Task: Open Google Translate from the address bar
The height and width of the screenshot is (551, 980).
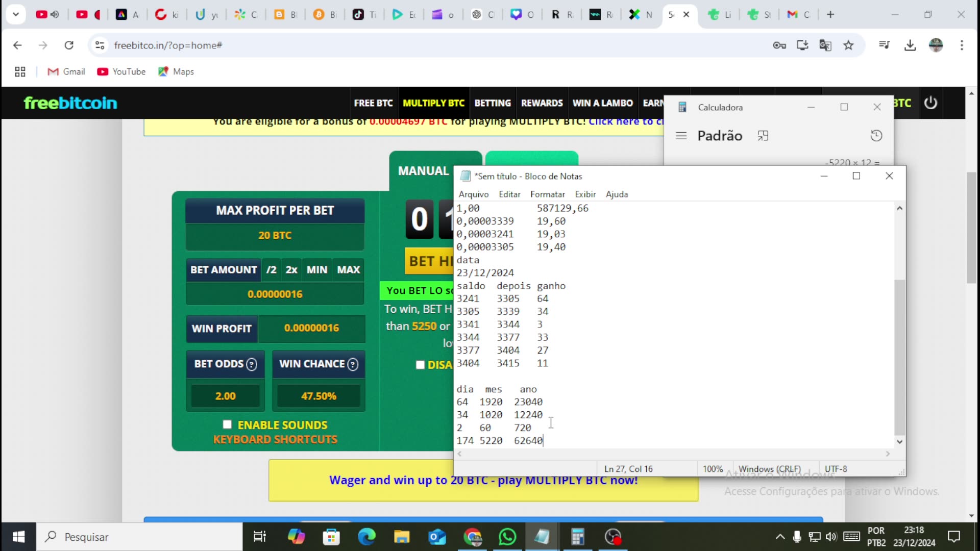Action: coord(825,45)
